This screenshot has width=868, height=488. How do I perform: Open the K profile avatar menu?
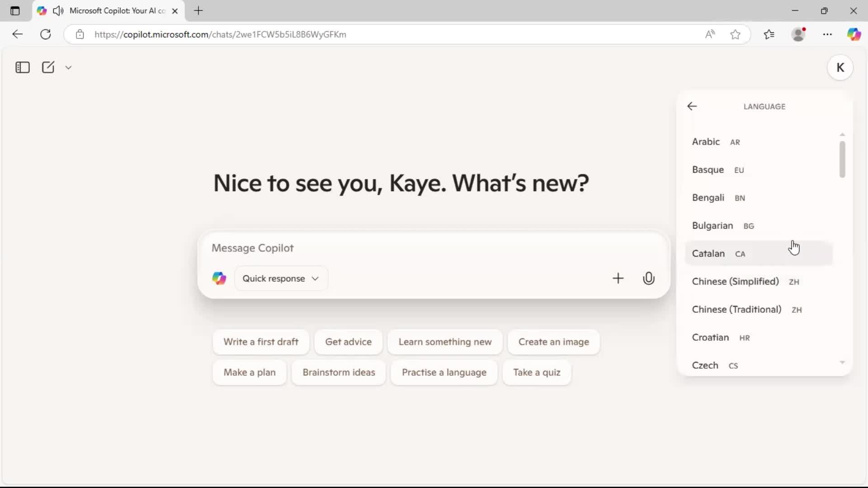tap(840, 67)
